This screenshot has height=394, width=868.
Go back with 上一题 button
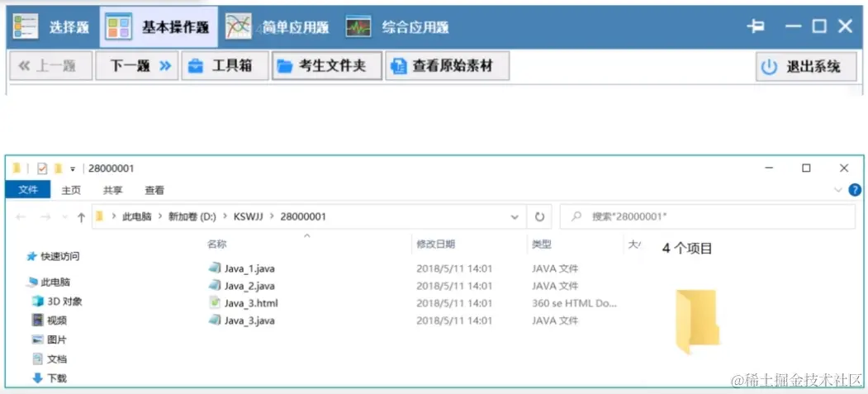[x=51, y=66]
